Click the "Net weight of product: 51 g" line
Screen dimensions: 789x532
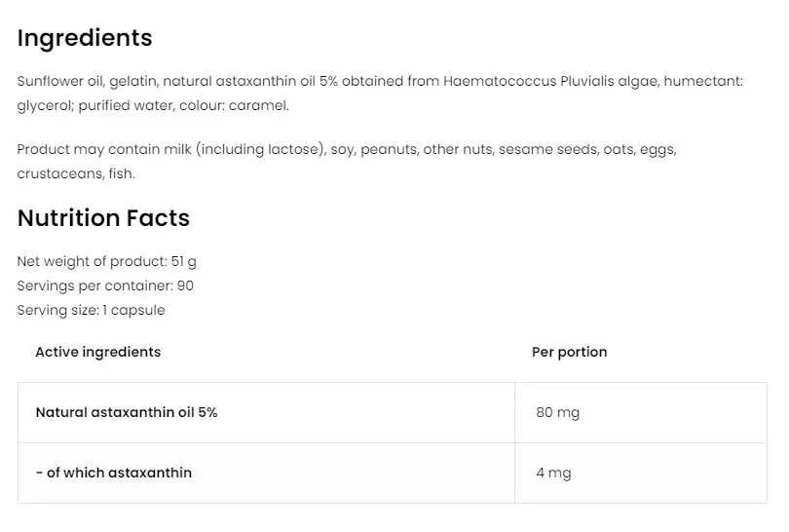click(x=107, y=261)
